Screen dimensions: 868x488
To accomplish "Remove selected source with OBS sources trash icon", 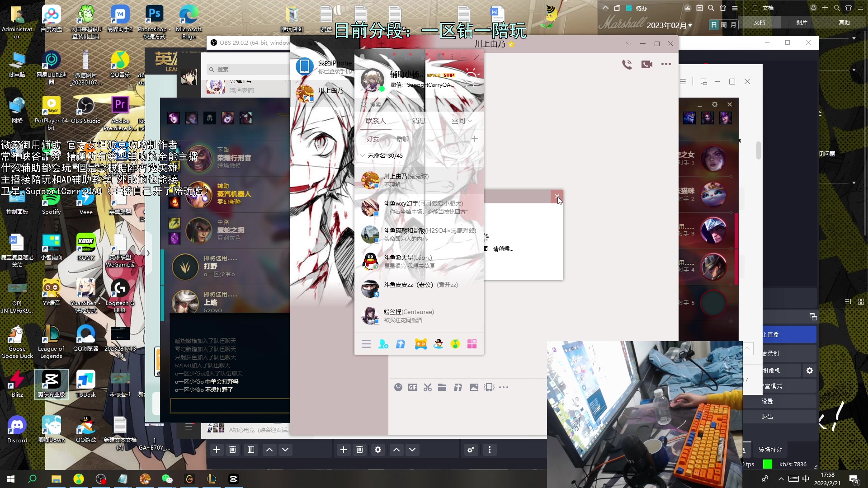I will [x=359, y=450].
